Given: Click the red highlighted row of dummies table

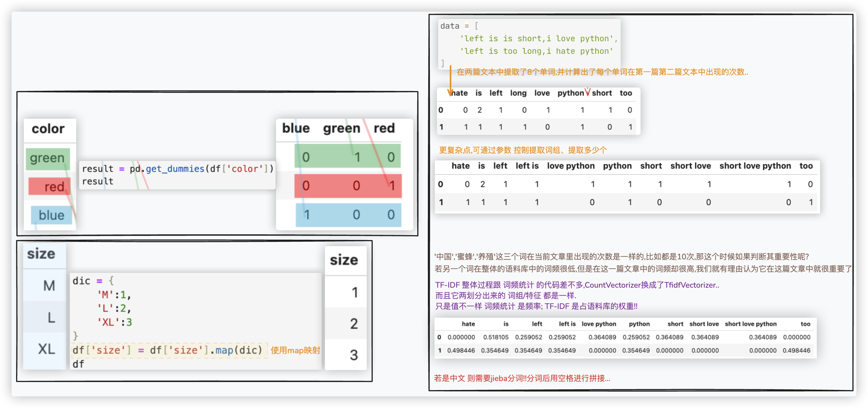Looking at the screenshot, I should (x=348, y=186).
